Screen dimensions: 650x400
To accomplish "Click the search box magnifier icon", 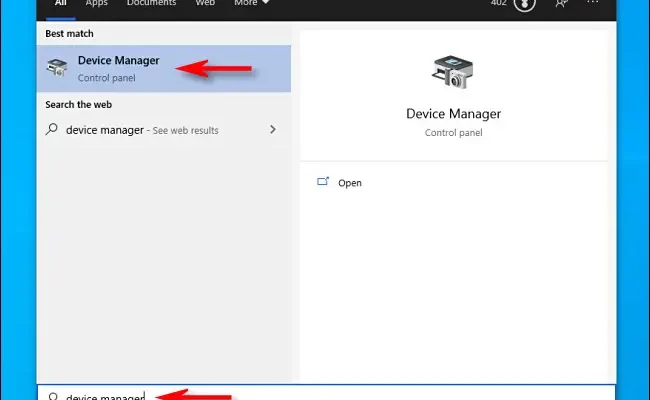I will pos(53,397).
